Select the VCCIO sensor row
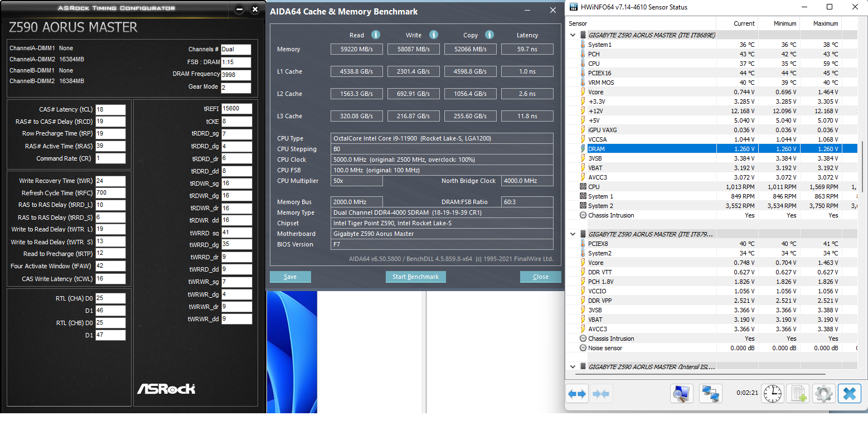Screen dimensions: 868x435 [712, 291]
